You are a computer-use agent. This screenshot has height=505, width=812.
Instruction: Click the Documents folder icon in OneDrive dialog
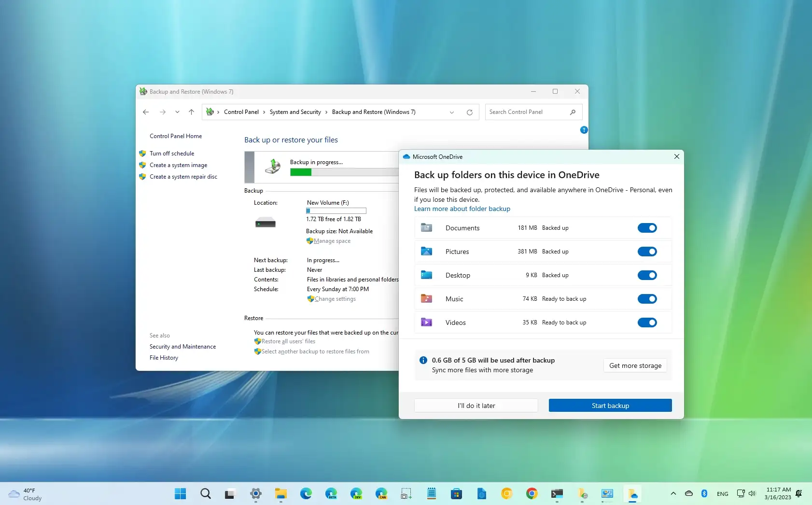tap(427, 227)
